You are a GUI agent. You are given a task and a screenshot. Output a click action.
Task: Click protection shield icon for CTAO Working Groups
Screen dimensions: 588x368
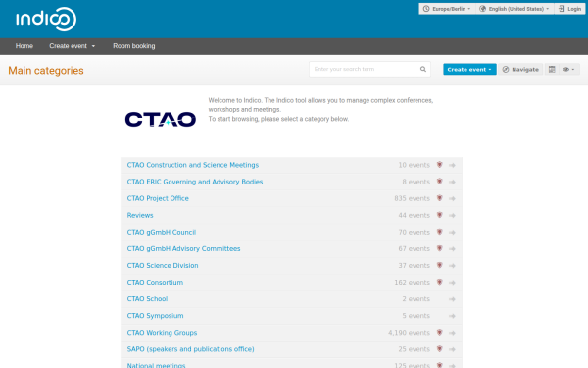tap(440, 333)
